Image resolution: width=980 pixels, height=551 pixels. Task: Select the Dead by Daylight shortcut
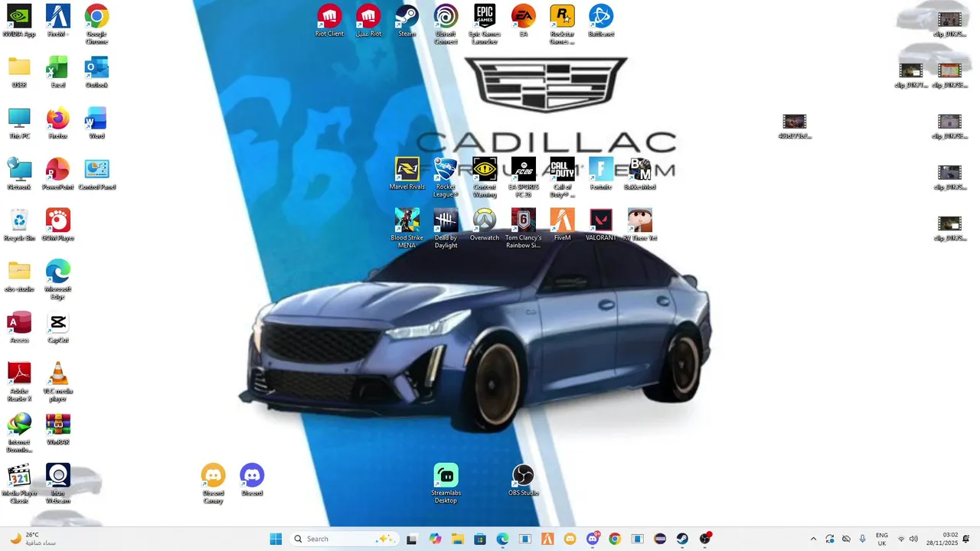click(x=446, y=229)
